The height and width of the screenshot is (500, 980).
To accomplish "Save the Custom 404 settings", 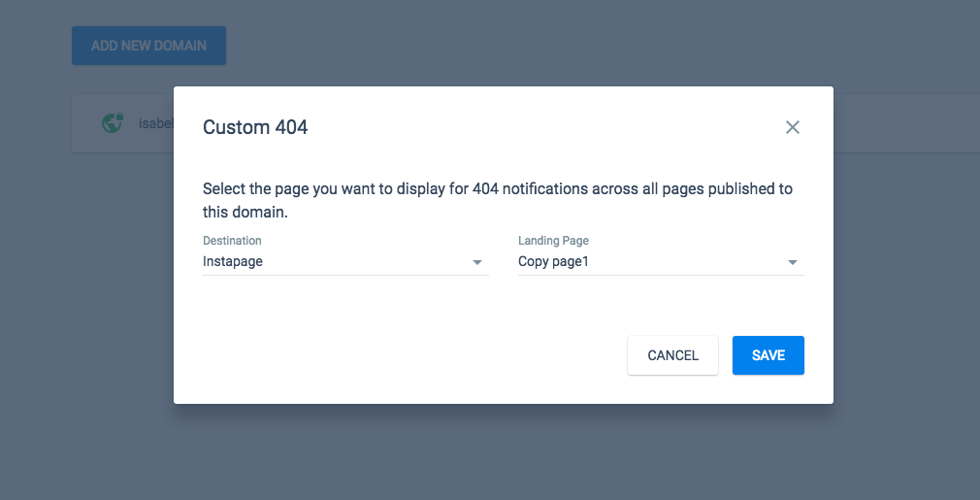I will pos(768,355).
